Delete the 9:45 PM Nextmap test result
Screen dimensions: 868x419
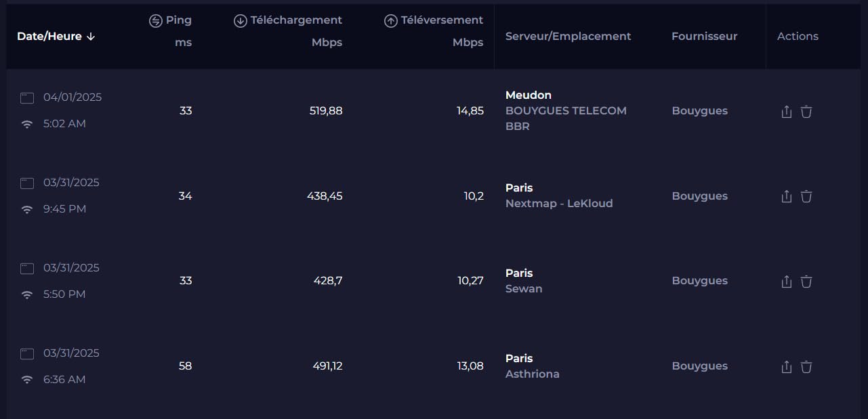(x=806, y=196)
